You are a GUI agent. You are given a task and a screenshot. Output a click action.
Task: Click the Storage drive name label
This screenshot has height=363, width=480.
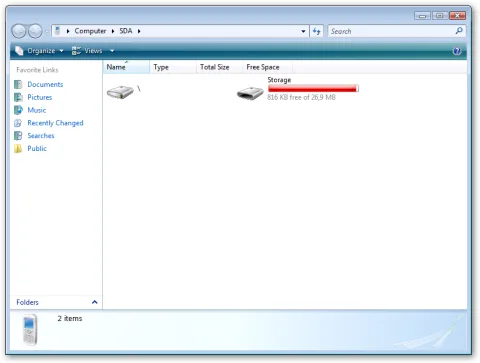[x=279, y=80]
